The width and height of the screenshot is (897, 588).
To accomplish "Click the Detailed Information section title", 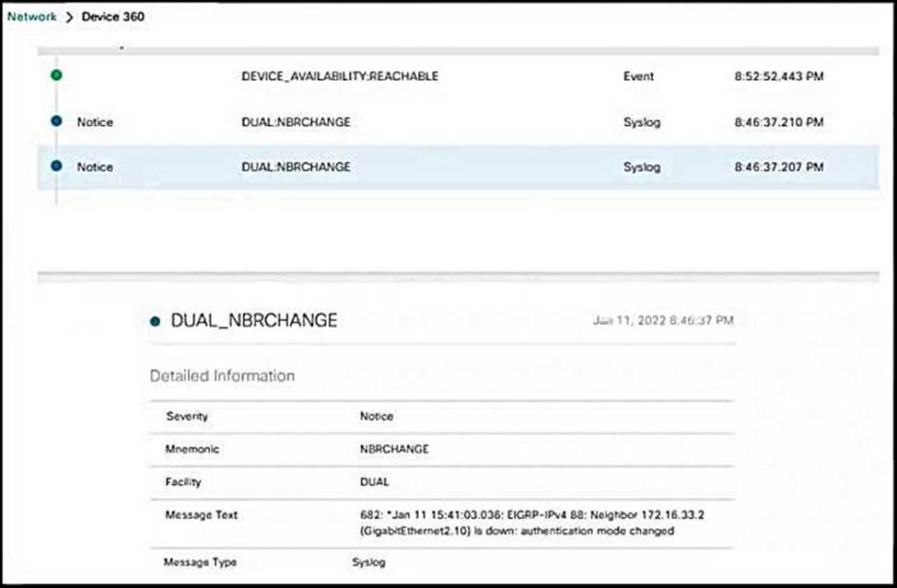I will (222, 375).
